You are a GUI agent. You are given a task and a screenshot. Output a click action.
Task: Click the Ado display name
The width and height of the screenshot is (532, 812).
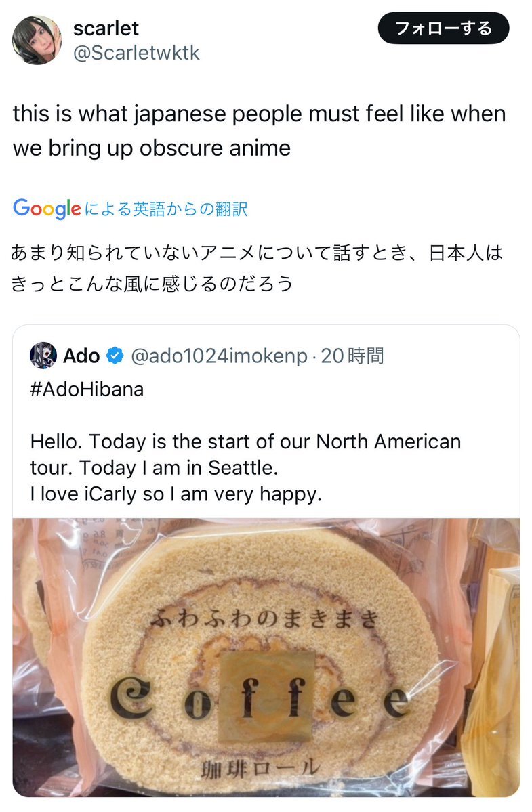pyautogui.click(x=81, y=356)
